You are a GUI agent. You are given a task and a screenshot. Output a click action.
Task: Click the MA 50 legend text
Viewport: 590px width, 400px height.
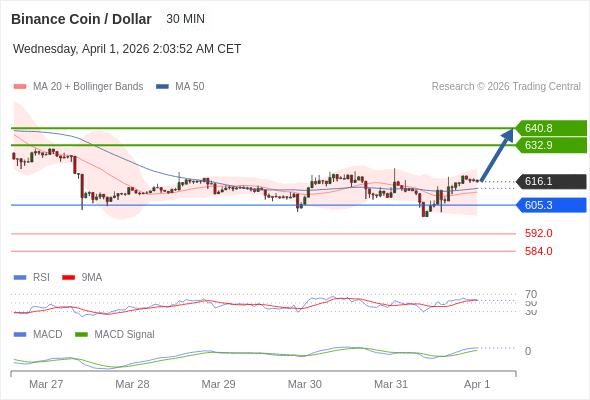coord(190,87)
